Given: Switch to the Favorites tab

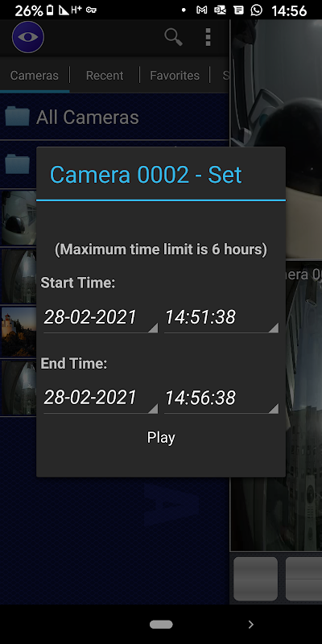Looking at the screenshot, I should 175,76.
